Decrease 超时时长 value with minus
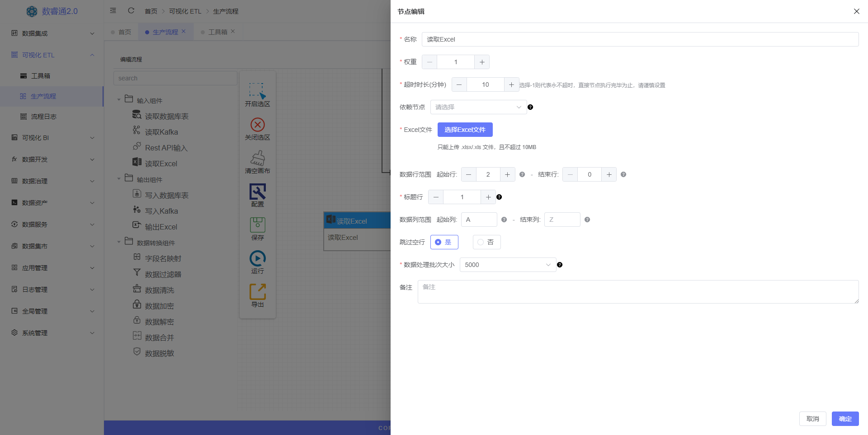The width and height of the screenshot is (868, 435). click(x=459, y=84)
